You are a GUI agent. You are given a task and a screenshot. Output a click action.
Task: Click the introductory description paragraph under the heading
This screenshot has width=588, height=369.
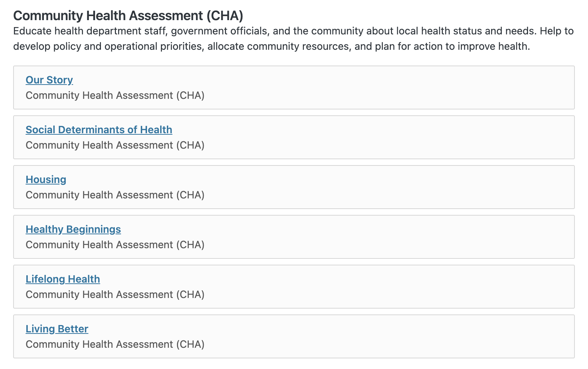(x=293, y=39)
